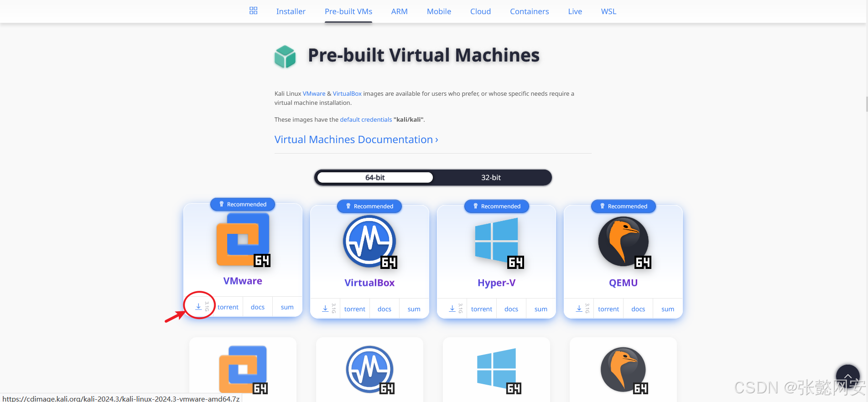Click the Recommended badge on QEMU card

[624, 206]
